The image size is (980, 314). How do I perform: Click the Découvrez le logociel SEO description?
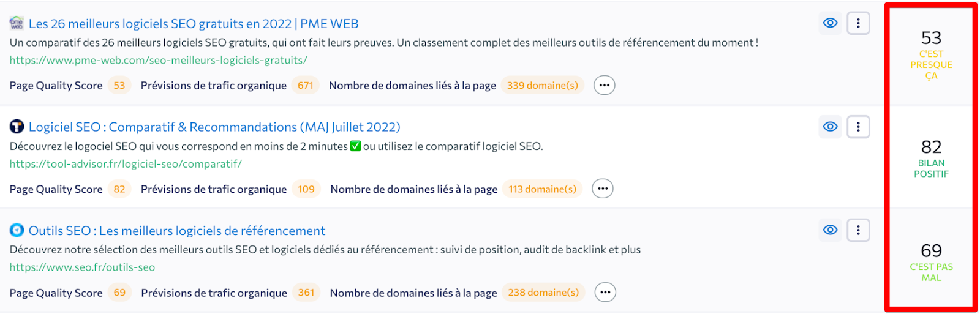point(276,146)
